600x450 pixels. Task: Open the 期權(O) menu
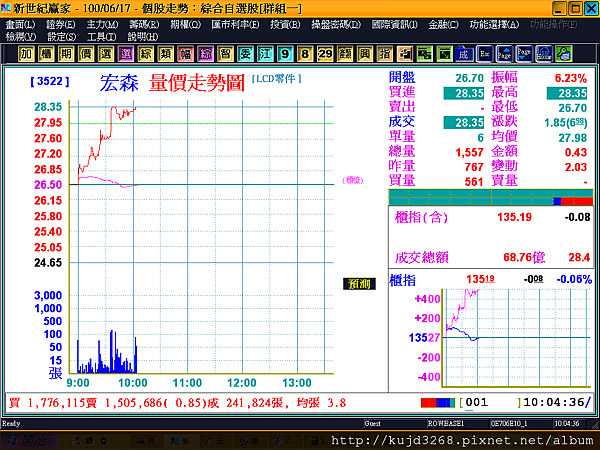186,24
